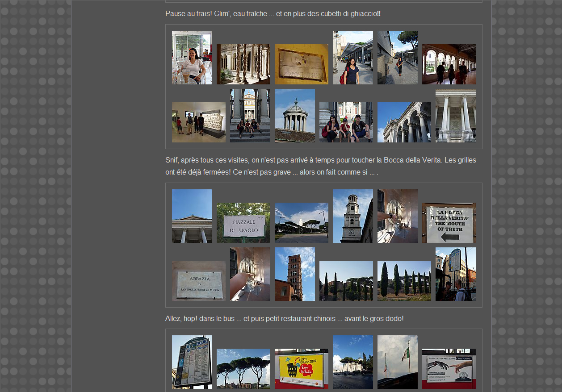View the Mouth of Truth arrow sign photo

click(449, 223)
